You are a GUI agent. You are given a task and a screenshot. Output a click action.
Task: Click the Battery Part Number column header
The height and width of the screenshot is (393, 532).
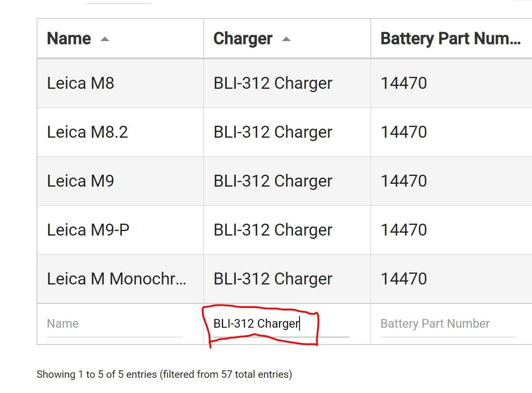(x=451, y=39)
